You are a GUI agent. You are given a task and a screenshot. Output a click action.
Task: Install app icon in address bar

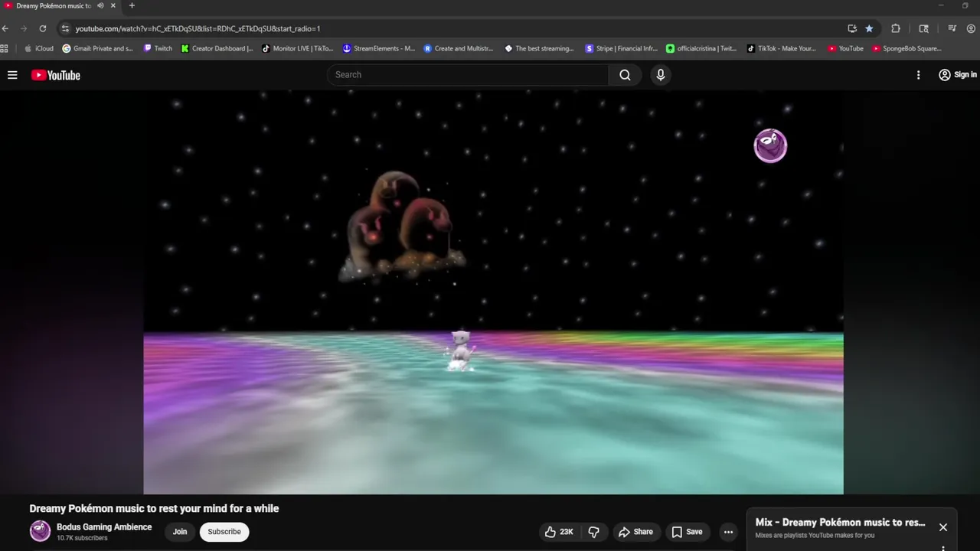click(852, 28)
